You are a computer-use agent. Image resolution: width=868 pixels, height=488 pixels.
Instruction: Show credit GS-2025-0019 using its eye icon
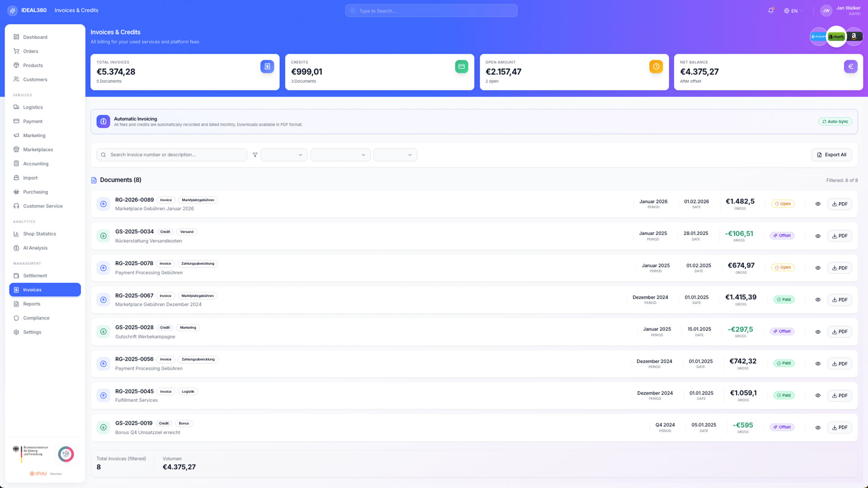click(x=818, y=428)
